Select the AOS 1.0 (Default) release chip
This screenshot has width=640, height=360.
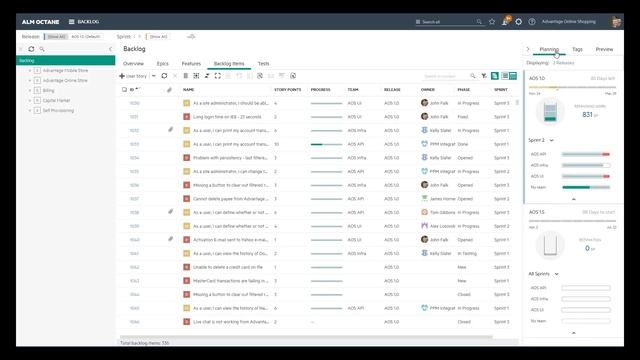(86, 37)
